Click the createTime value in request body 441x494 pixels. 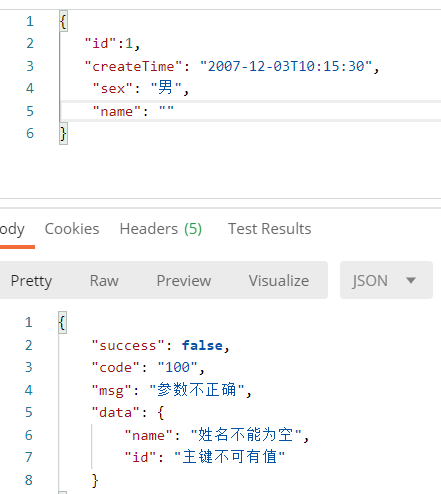pos(286,66)
